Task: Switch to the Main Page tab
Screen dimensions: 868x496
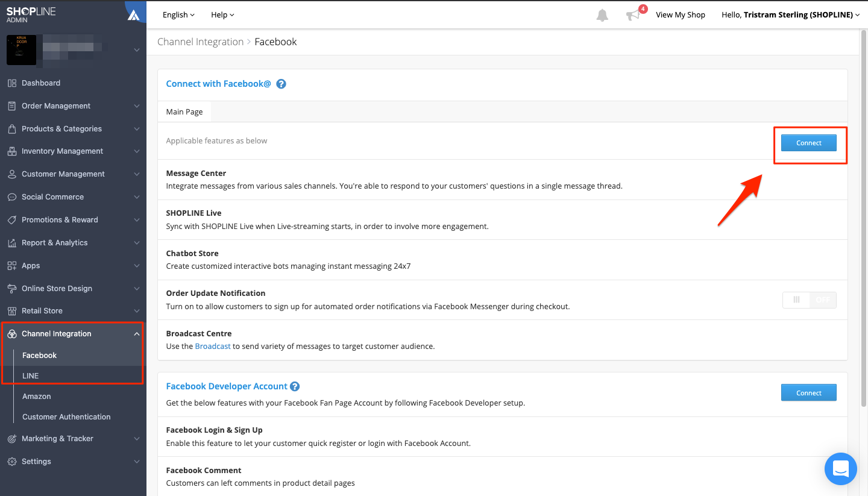Action: 184,112
